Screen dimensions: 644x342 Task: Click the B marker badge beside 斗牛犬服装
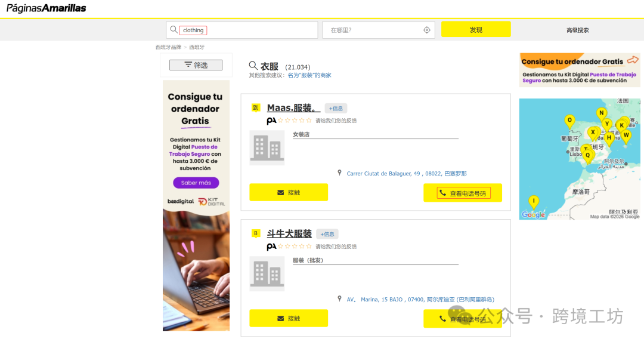coord(255,233)
